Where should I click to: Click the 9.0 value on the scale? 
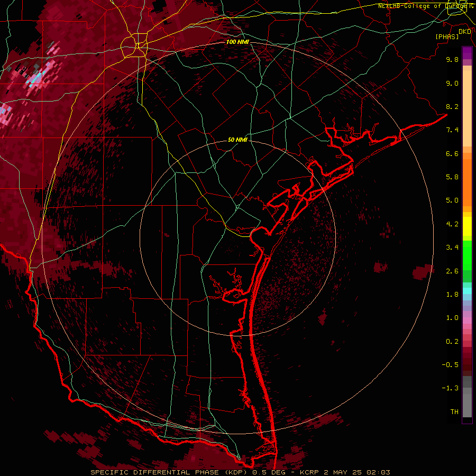(x=452, y=83)
